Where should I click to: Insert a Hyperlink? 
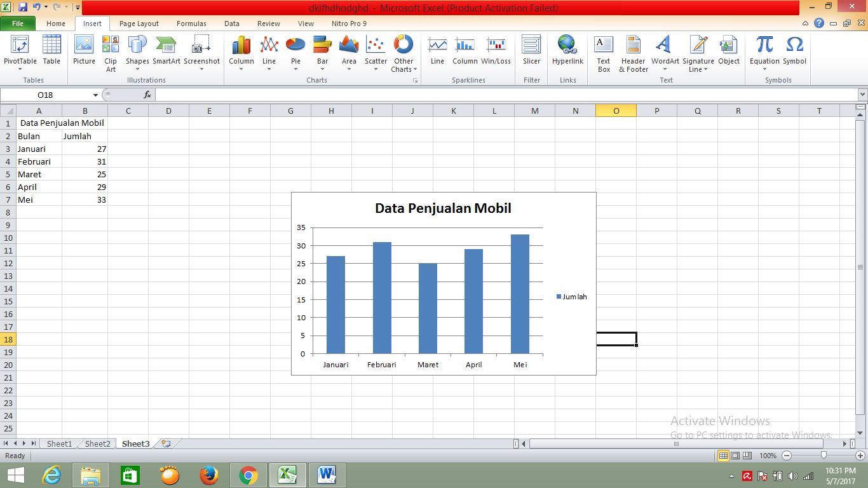567,51
